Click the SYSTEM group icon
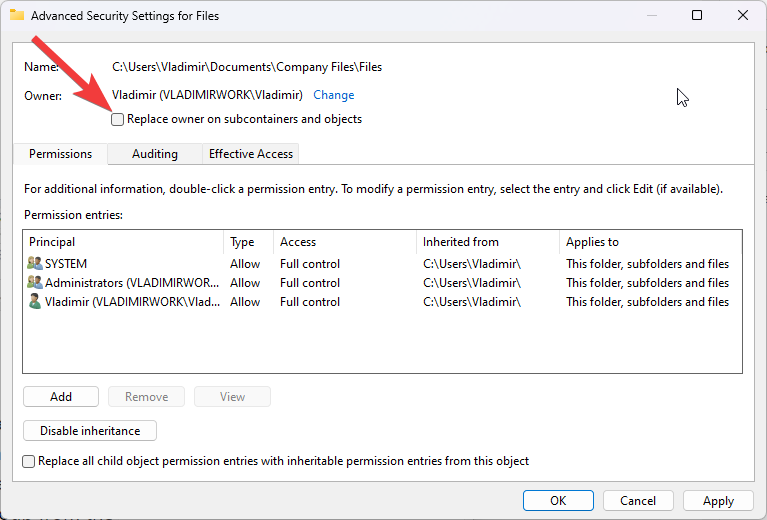Screen dimensions: 767x520 35,264
